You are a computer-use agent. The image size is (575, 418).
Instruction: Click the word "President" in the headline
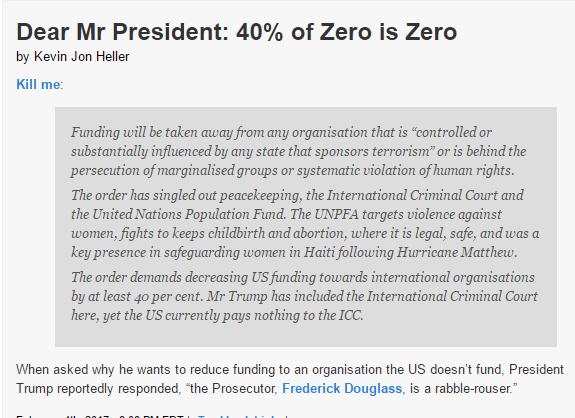tap(171, 32)
